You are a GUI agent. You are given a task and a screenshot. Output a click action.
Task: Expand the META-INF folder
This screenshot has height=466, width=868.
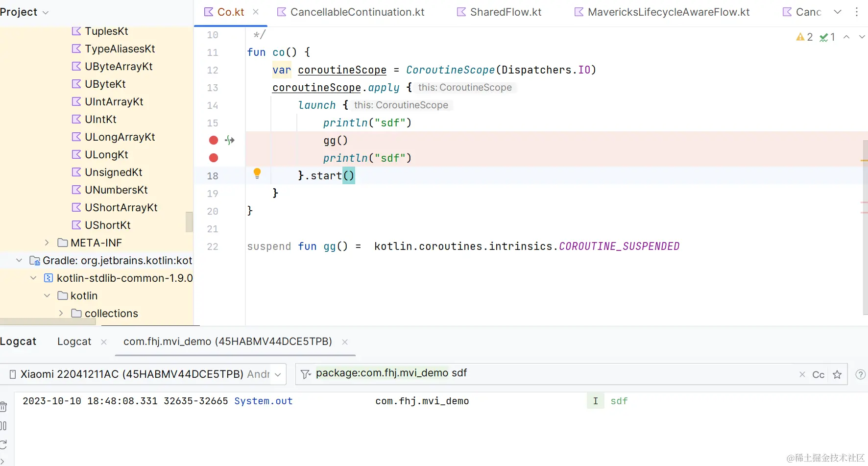tap(47, 243)
